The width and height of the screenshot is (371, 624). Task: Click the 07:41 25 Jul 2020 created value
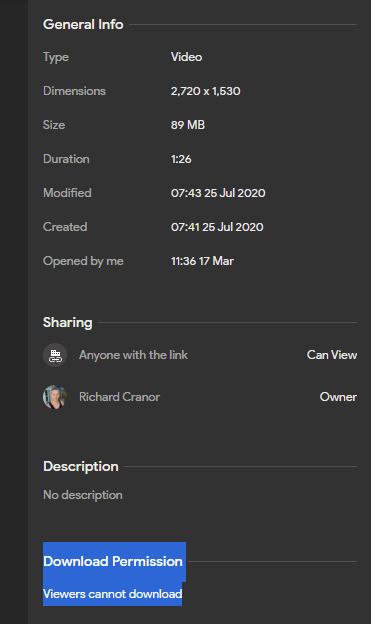pyautogui.click(x=217, y=227)
